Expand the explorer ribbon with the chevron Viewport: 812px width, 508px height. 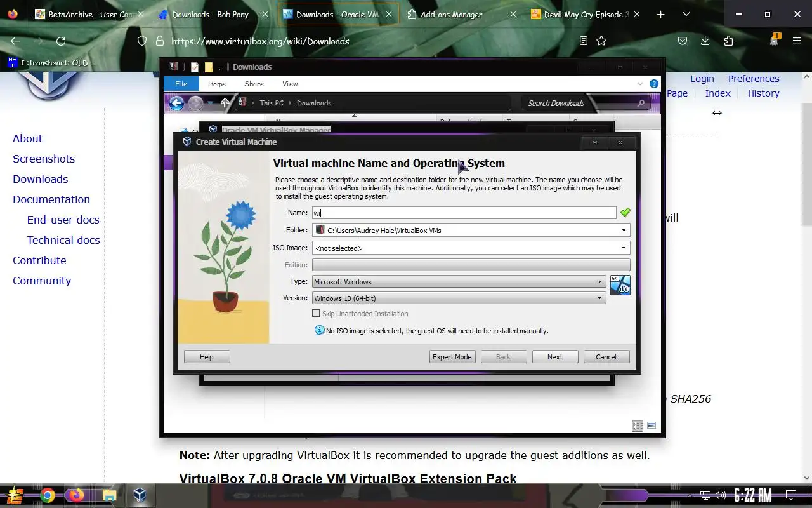point(640,84)
